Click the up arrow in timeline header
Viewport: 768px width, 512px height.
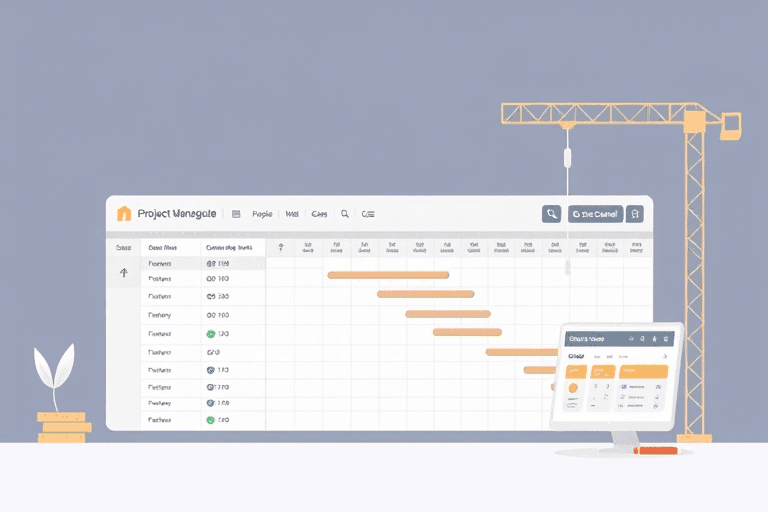(x=281, y=247)
